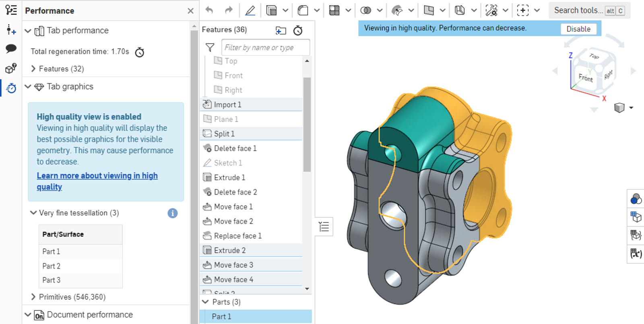
Task: Click the stopwatch icon beside Total regeneration time
Action: tap(139, 52)
